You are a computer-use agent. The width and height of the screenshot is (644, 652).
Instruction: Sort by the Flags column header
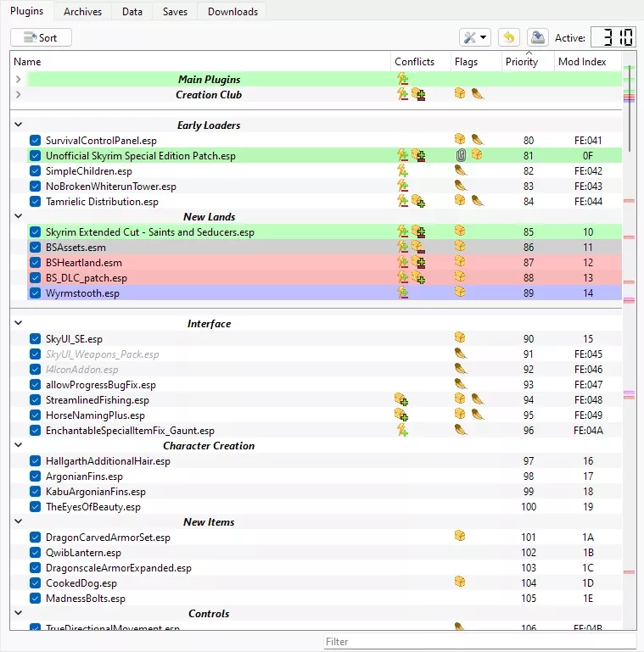point(476,62)
